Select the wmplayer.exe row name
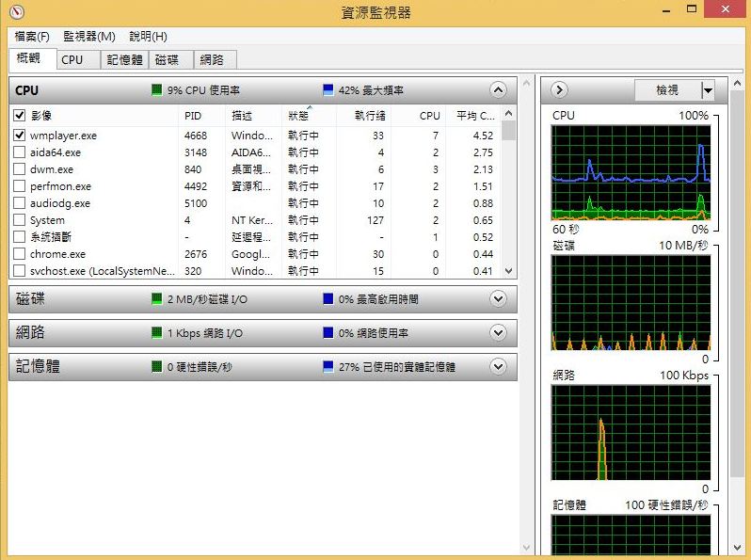The height and width of the screenshot is (560, 751). (63, 136)
